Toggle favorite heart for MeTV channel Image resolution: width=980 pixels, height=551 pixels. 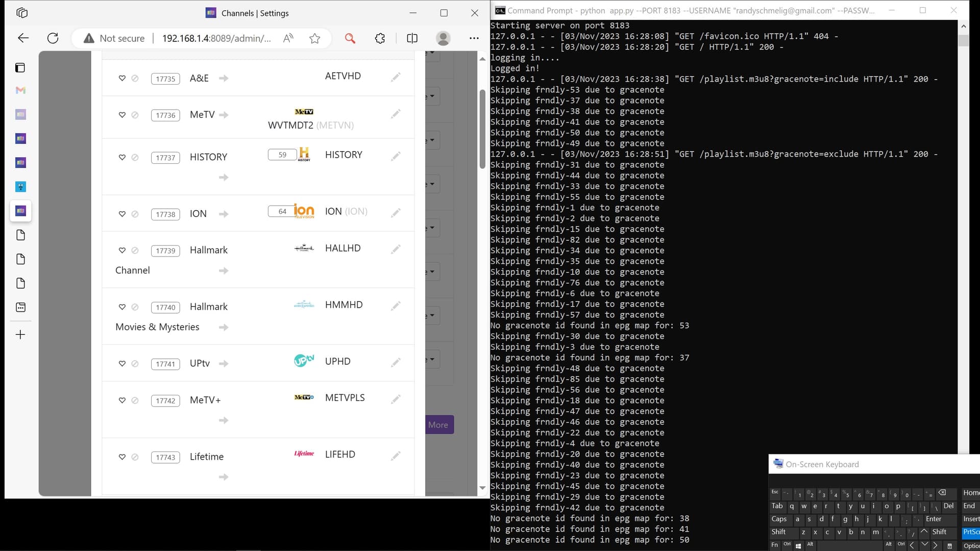point(122,115)
